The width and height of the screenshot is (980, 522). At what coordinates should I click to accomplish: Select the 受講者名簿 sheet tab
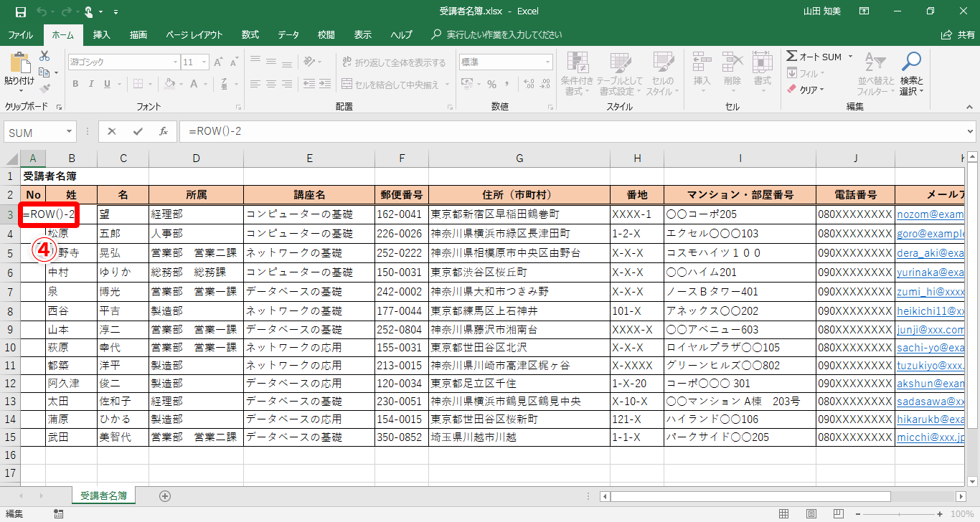point(104,495)
